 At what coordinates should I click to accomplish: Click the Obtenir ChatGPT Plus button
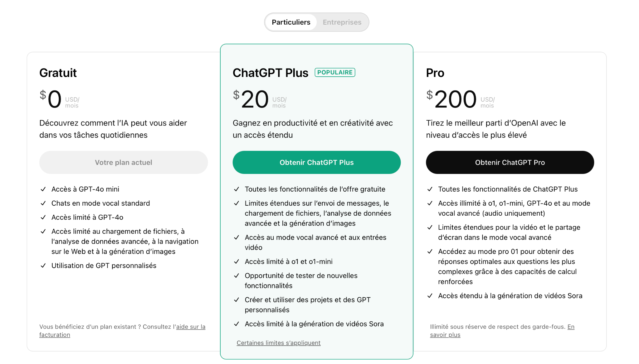(316, 162)
